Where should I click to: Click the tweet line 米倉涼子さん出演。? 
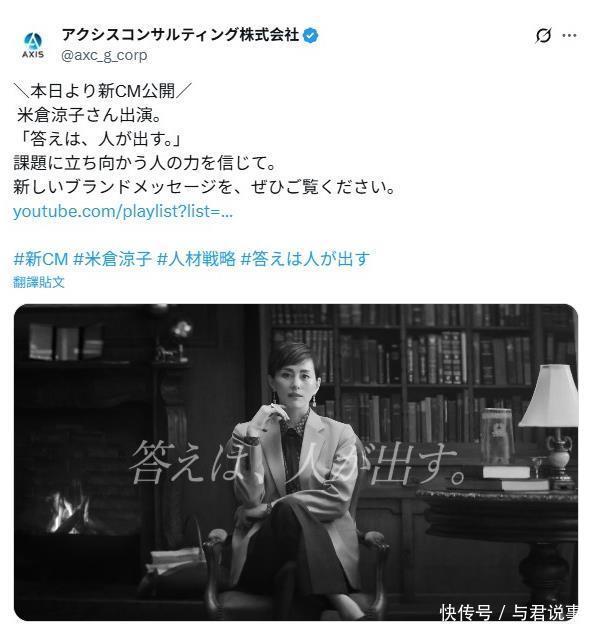click(89, 116)
